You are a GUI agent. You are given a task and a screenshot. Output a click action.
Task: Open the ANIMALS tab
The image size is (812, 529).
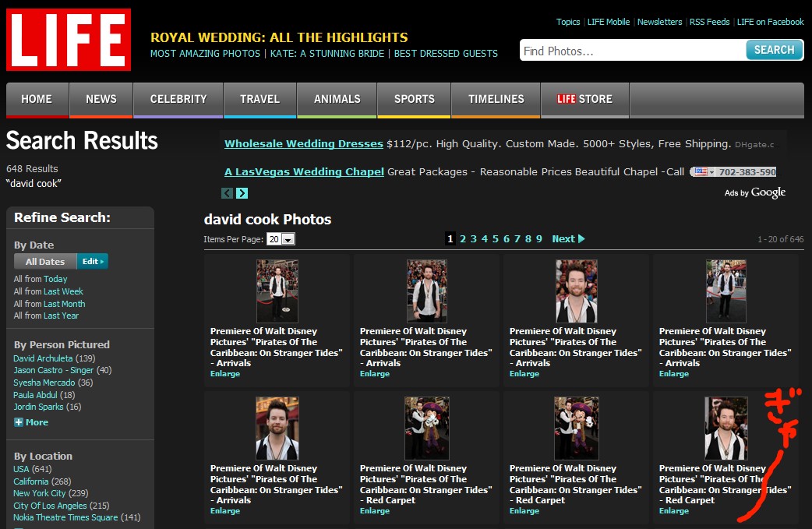[x=337, y=100]
